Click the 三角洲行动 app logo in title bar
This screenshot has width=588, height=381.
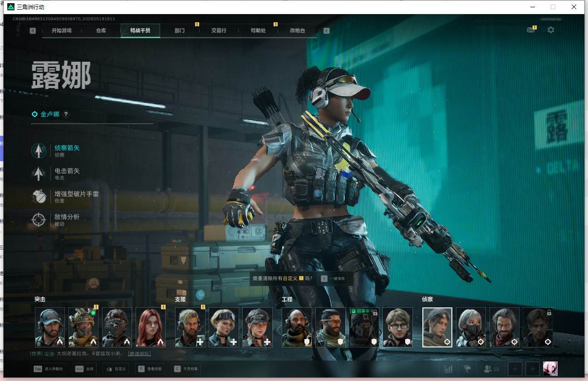11,7
